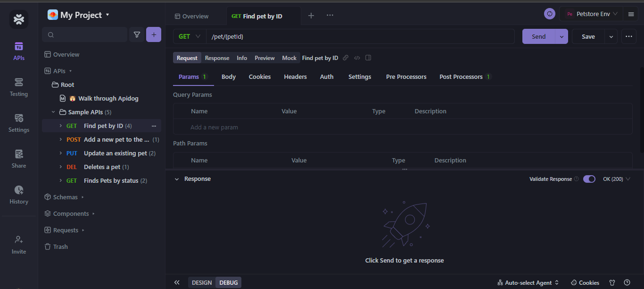Go to the Testing section

tap(19, 87)
